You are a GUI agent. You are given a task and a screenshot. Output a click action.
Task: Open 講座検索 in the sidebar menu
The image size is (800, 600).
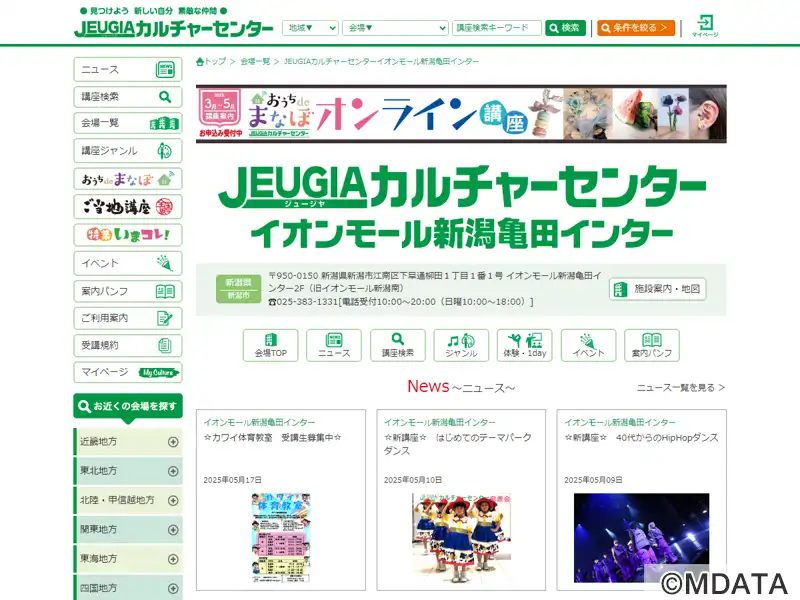[128, 96]
